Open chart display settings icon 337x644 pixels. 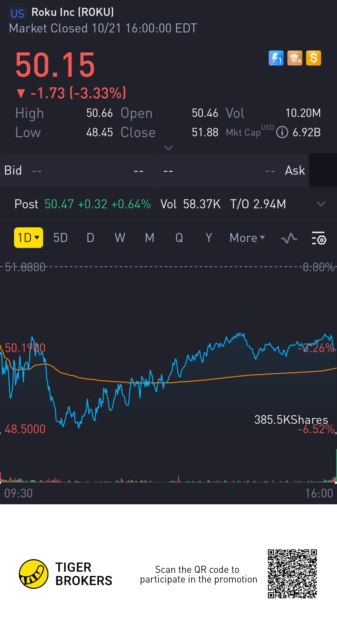coord(319,238)
